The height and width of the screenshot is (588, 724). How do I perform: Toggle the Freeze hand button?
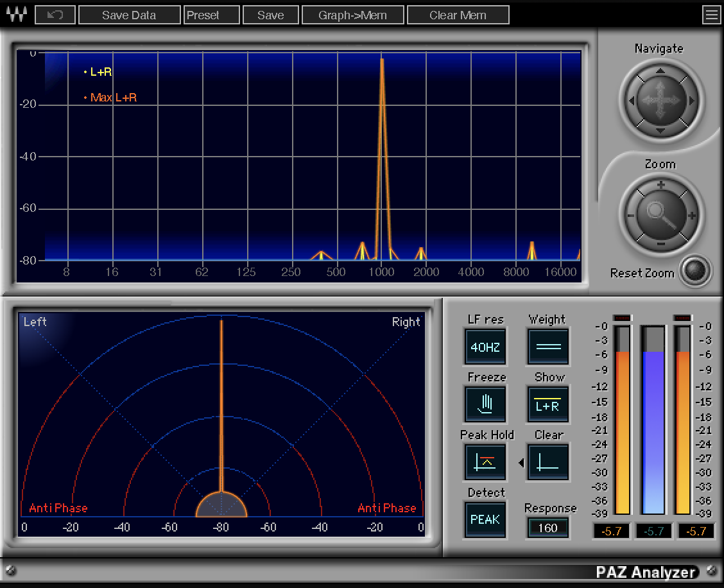click(x=485, y=404)
